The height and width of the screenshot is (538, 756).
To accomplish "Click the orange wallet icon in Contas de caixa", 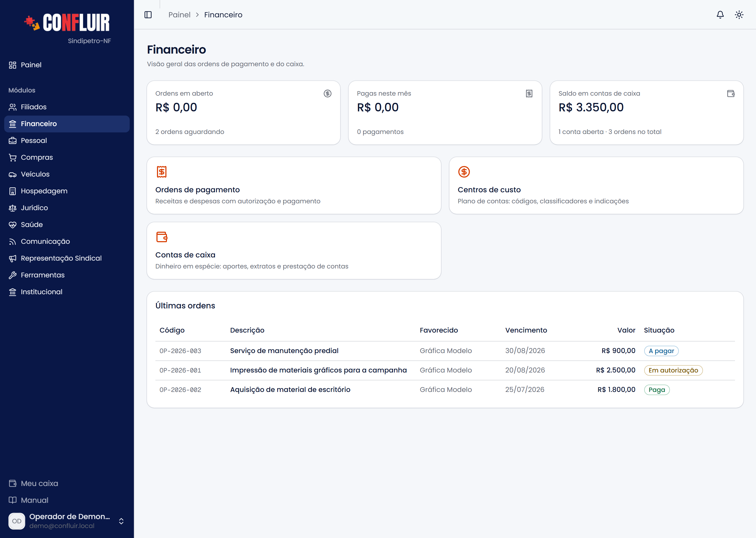I will [161, 237].
